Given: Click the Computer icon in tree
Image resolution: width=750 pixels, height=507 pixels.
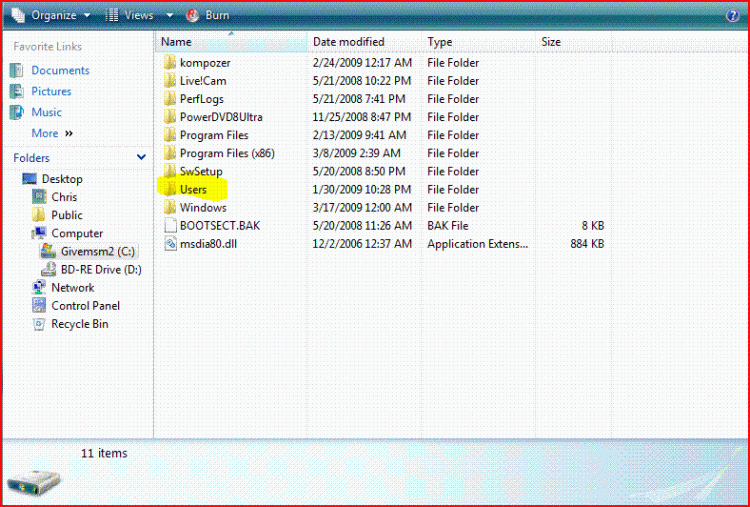Looking at the screenshot, I should tap(39, 233).
